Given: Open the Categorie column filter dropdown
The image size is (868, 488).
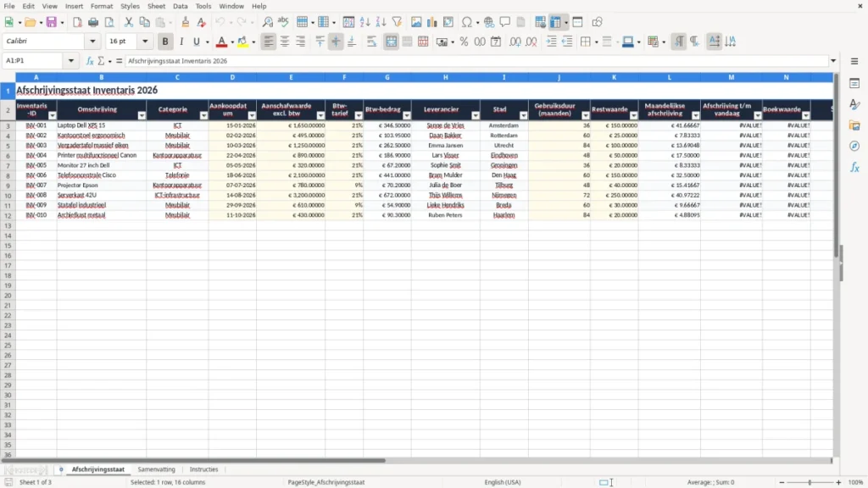Looking at the screenshot, I should click(x=203, y=115).
